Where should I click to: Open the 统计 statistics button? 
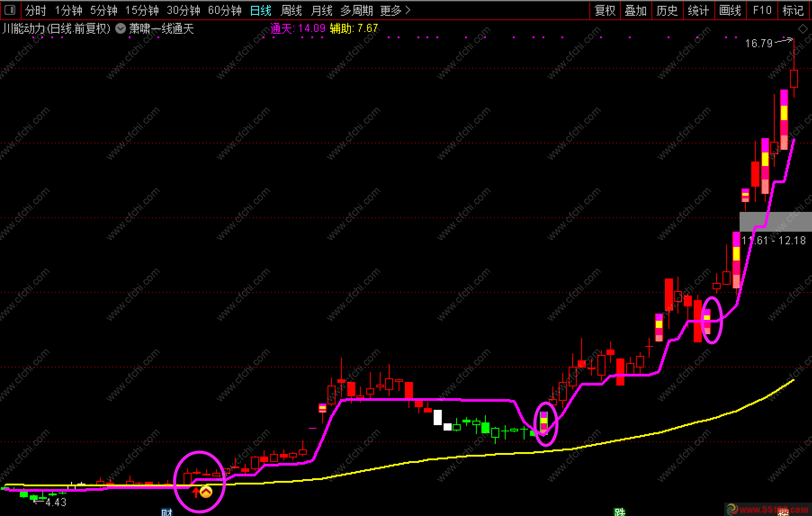(698, 10)
